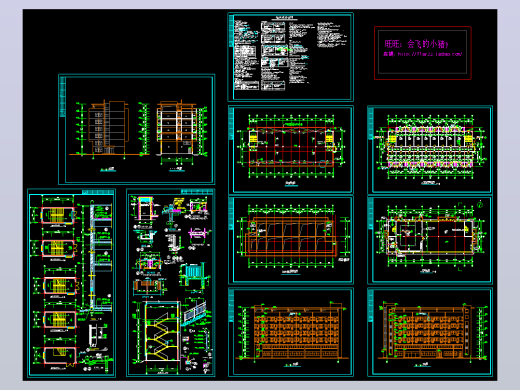Select the design notes text sheet

(290, 57)
